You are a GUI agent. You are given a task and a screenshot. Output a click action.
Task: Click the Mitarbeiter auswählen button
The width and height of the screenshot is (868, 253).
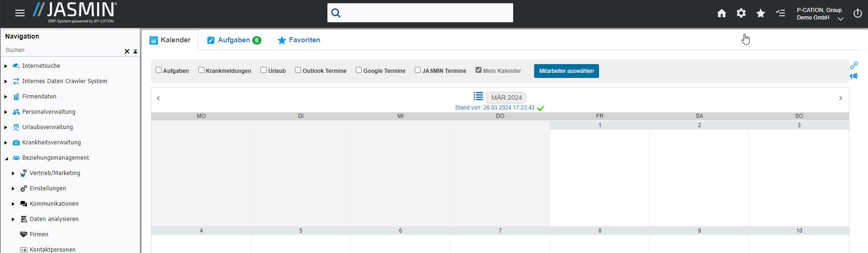pyautogui.click(x=566, y=71)
